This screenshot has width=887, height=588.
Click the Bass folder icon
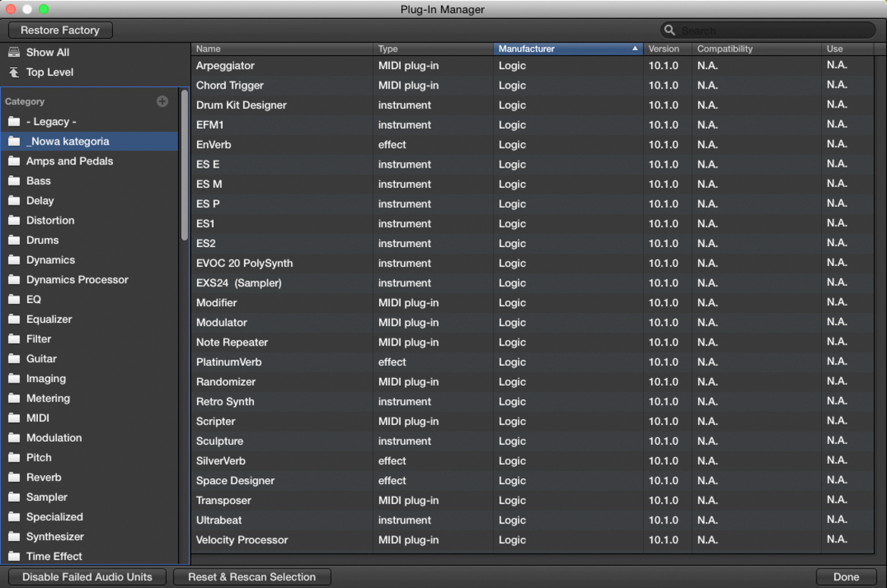(x=14, y=181)
